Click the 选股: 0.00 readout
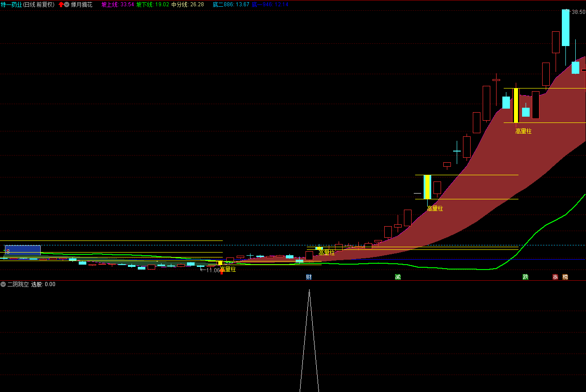Viewport: 586px width, 392px height. pos(43,284)
